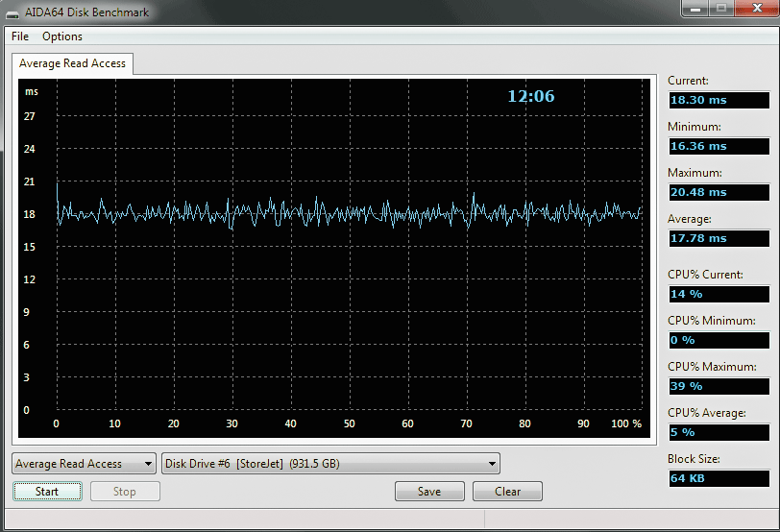
Task: Click the 100 % label on the graph axis
Action: 626,423
